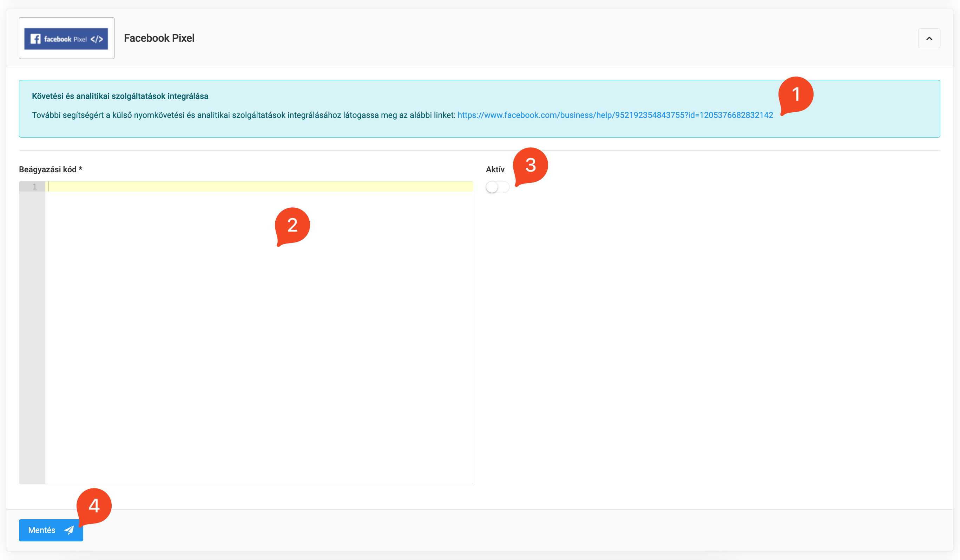Open the Facebook business help link
Screen dimensions: 960x560
pyautogui.click(x=615, y=115)
